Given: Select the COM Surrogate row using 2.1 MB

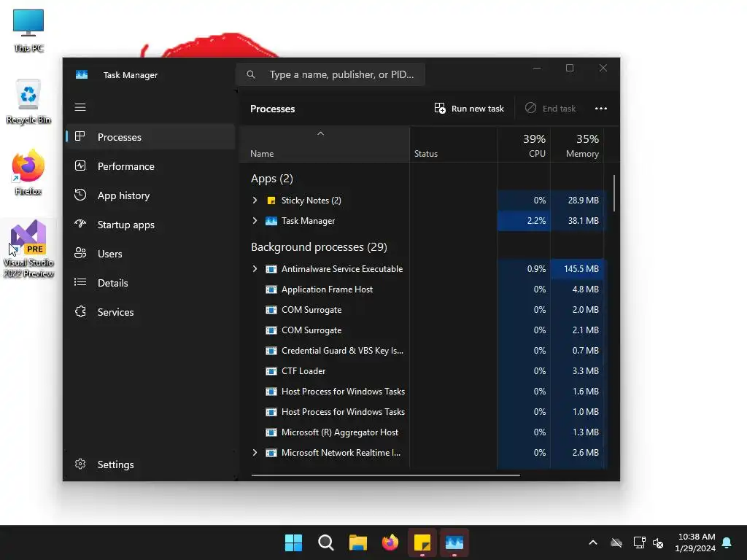Looking at the screenshot, I should (422, 330).
